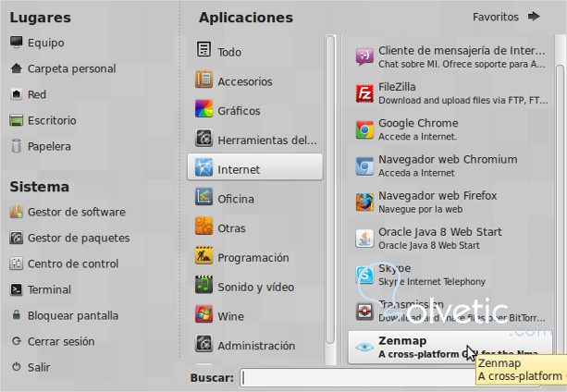Click Bloquear pantalla lock icon
The image size is (567, 392).
(x=17, y=314)
